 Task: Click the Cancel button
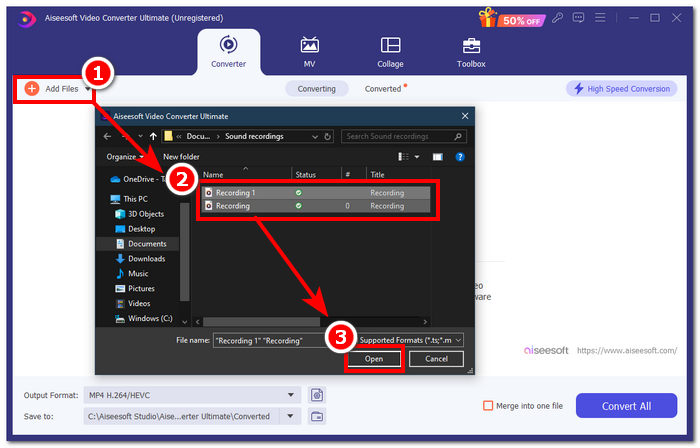pos(436,359)
